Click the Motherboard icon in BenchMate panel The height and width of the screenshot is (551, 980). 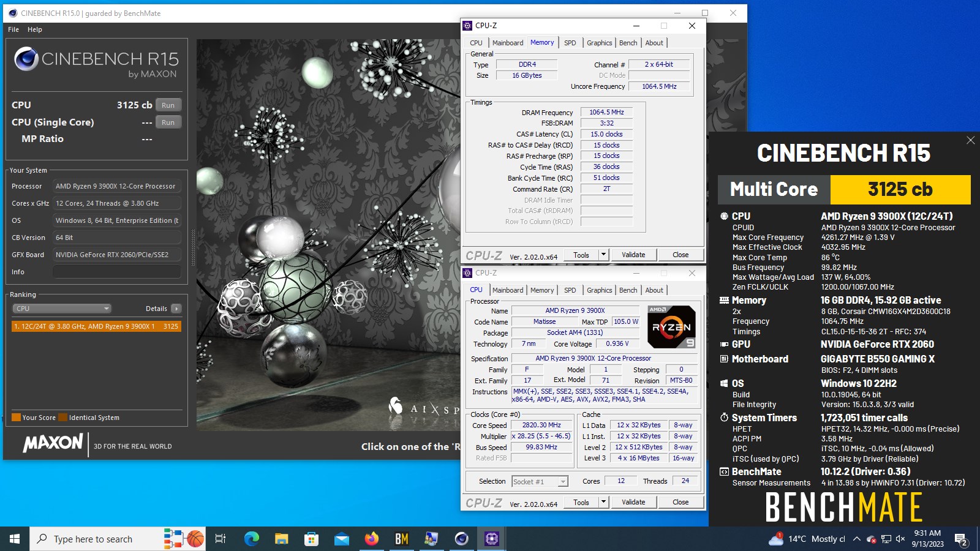724,359
